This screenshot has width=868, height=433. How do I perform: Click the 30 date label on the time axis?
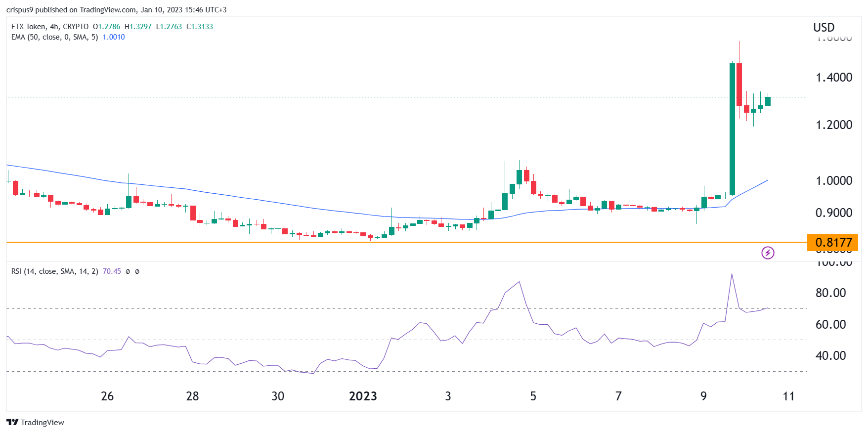click(278, 396)
